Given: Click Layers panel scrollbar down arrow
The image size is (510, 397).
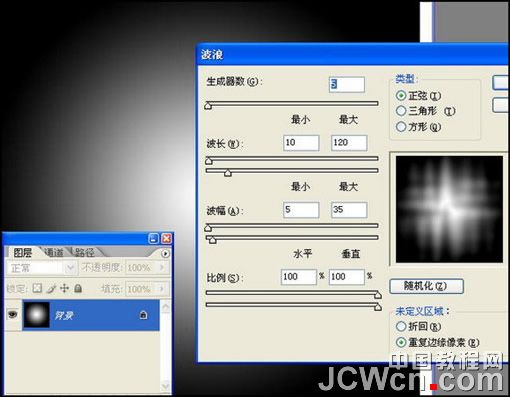Looking at the screenshot, I should point(166,386).
